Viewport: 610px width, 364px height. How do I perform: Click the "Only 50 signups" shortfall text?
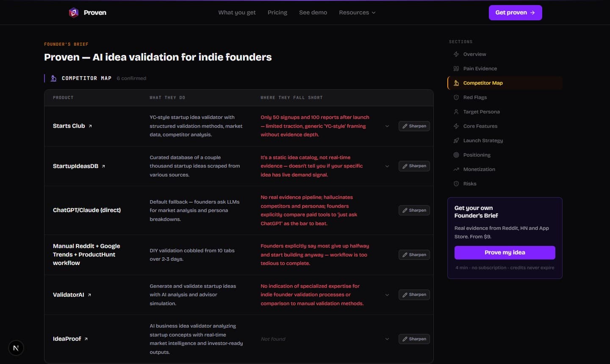click(x=315, y=126)
